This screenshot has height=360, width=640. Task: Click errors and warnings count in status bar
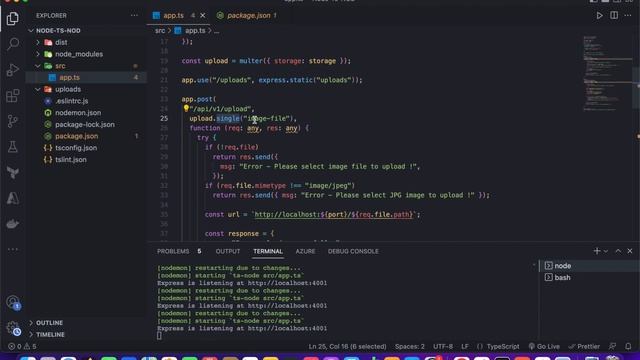click(x=22, y=346)
